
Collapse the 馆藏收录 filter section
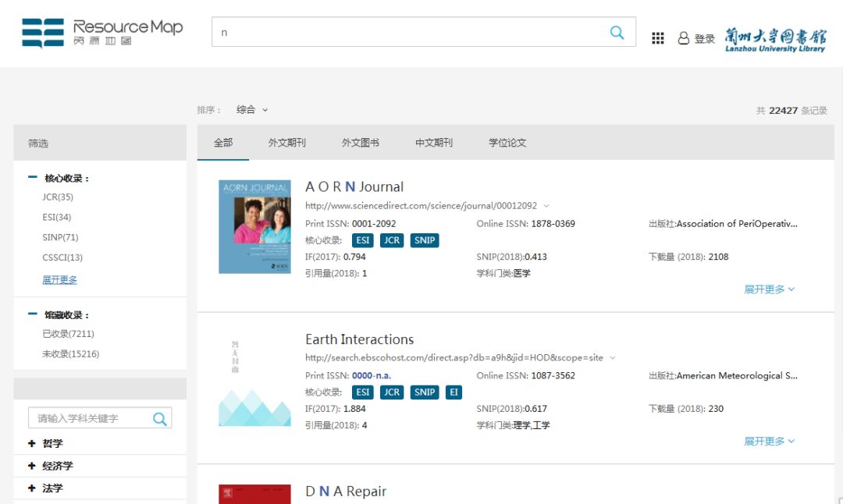33,314
